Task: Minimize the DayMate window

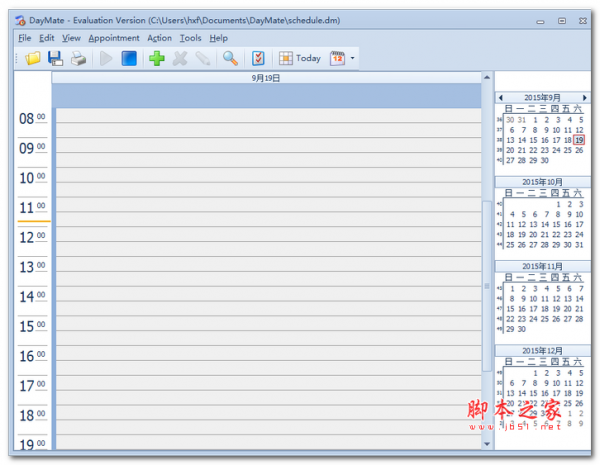Action: (540, 21)
